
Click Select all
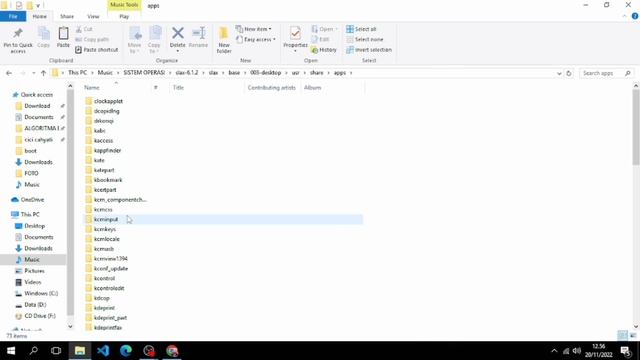(361, 29)
